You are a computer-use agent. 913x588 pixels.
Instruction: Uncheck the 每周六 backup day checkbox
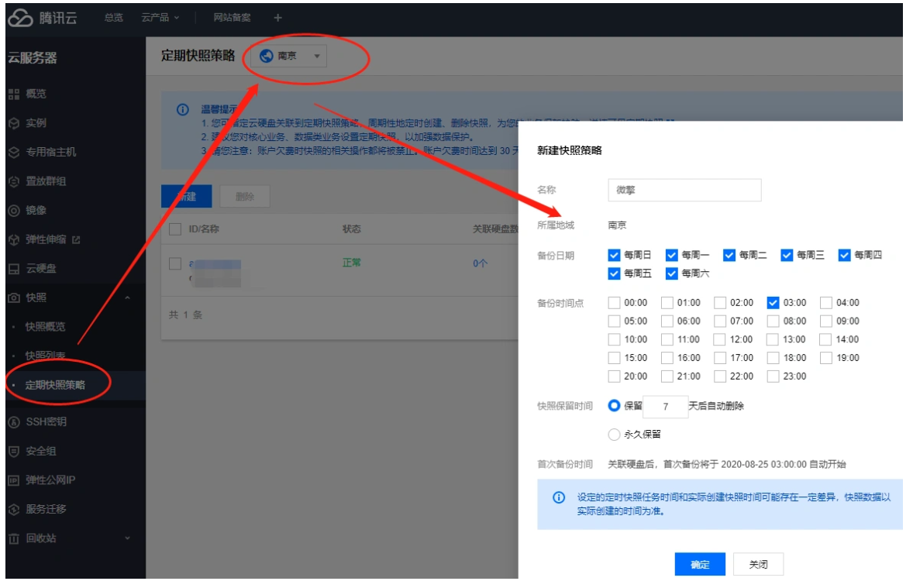click(671, 273)
